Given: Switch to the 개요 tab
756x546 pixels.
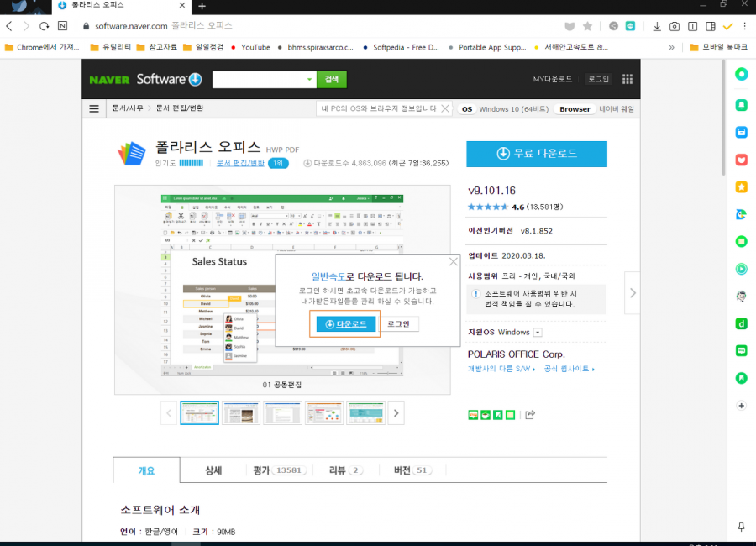Looking at the screenshot, I should tap(146, 470).
